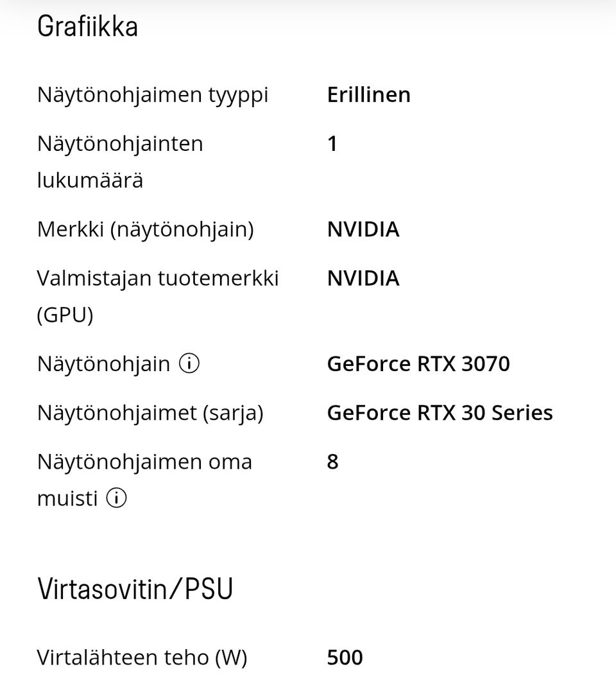Select the GeForce RTX 30 Series value
Image resolution: width=616 pixels, height=680 pixels.
440,412
